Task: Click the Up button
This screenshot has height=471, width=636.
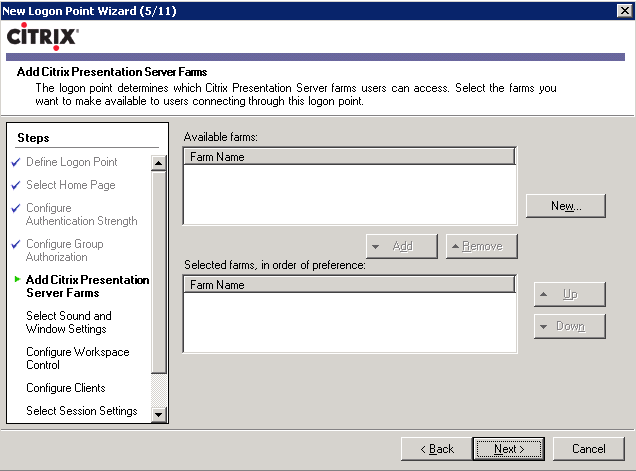Action: pyautogui.click(x=570, y=294)
